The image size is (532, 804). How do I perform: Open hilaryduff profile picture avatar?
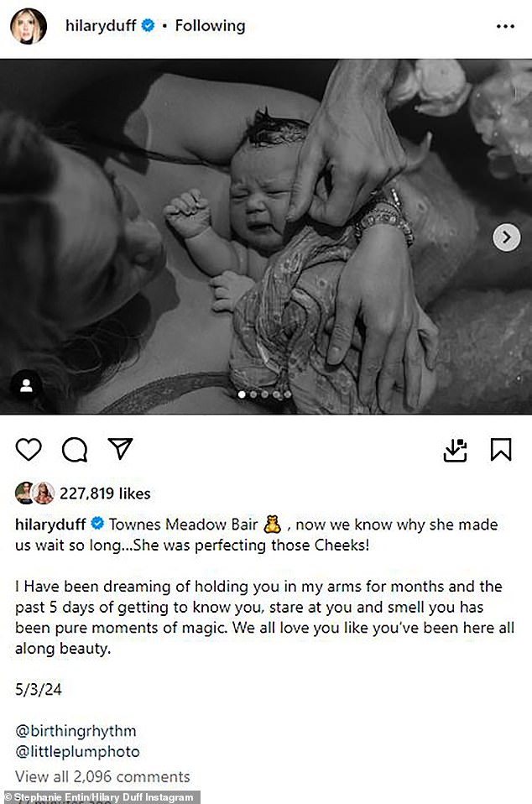28,26
